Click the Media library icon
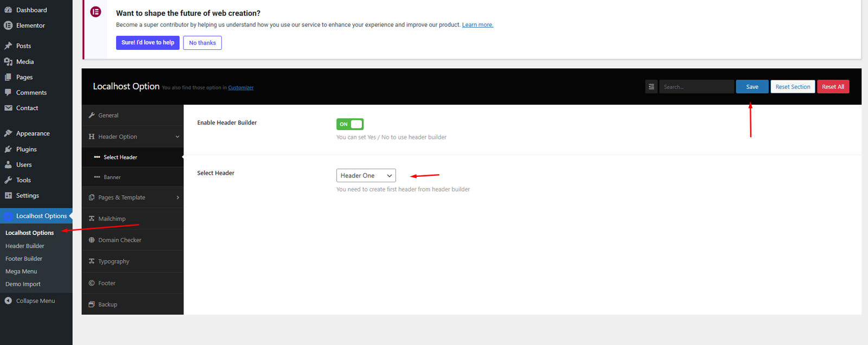 (8, 62)
